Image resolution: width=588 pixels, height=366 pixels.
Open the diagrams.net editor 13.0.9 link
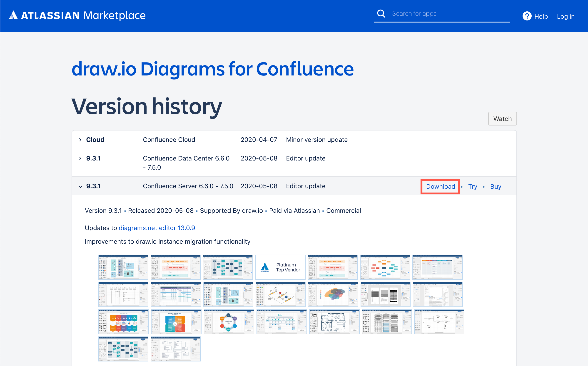coord(157,228)
